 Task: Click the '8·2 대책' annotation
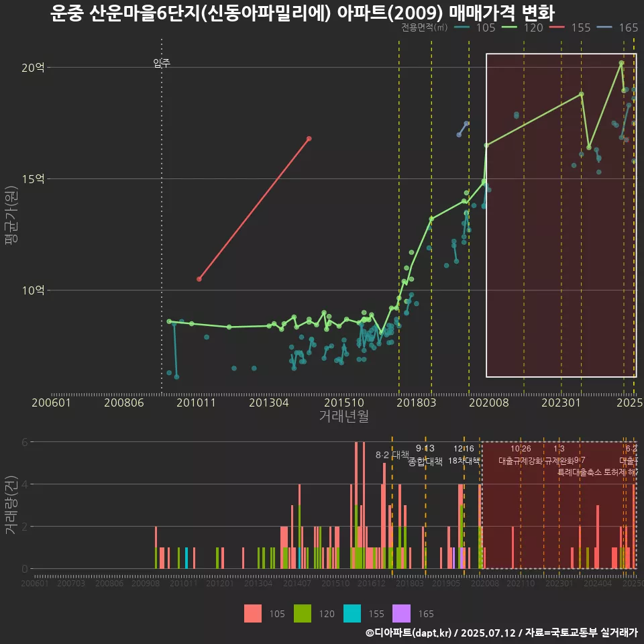[392, 455]
